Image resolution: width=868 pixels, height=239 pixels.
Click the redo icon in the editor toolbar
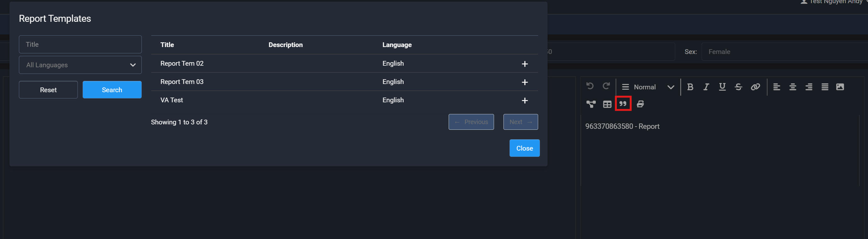click(606, 87)
